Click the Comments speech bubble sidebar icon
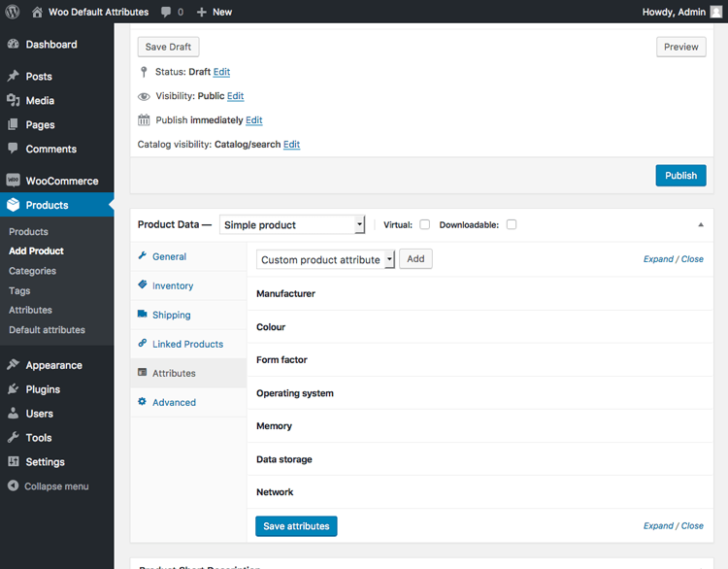 pyautogui.click(x=13, y=149)
